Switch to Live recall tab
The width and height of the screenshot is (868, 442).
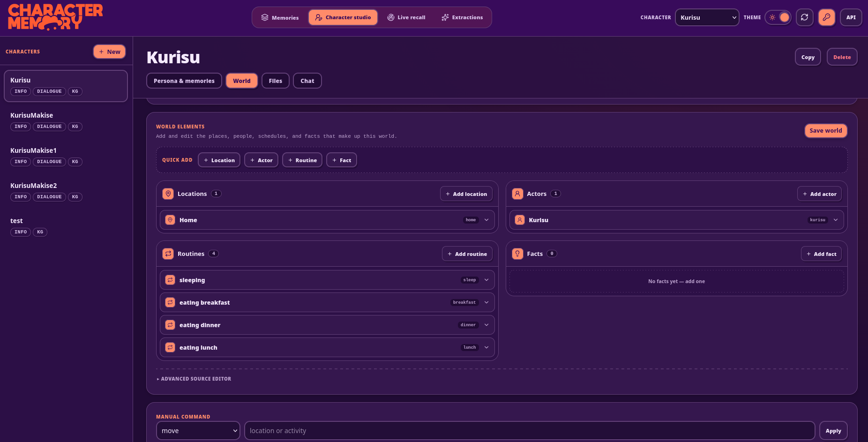point(406,17)
